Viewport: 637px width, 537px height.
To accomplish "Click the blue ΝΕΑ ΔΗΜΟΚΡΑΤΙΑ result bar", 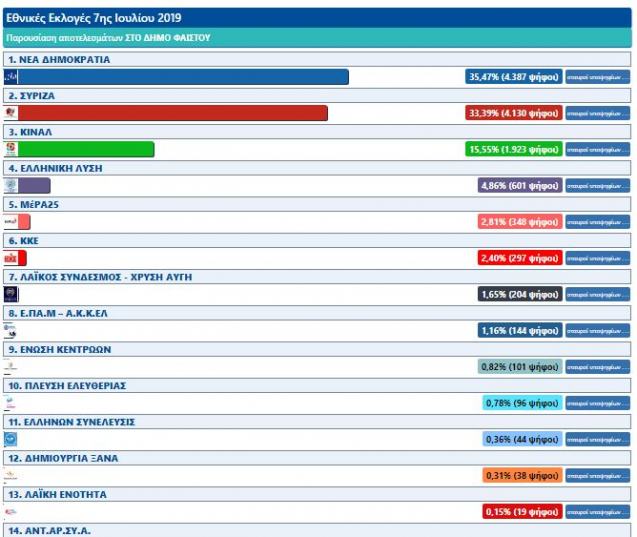I will 183,77.
